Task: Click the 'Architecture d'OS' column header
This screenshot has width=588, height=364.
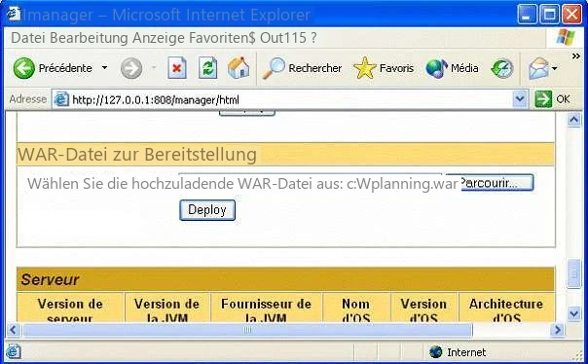Action: [506, 309]
